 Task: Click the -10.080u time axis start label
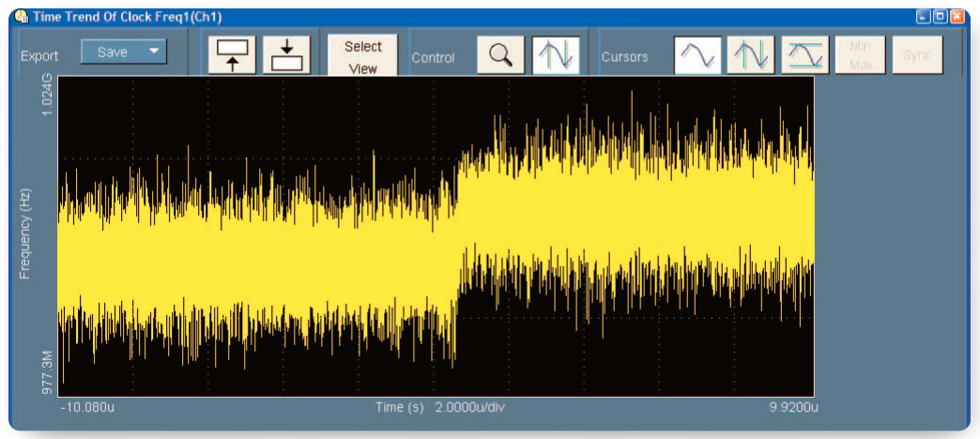point(86,408)
